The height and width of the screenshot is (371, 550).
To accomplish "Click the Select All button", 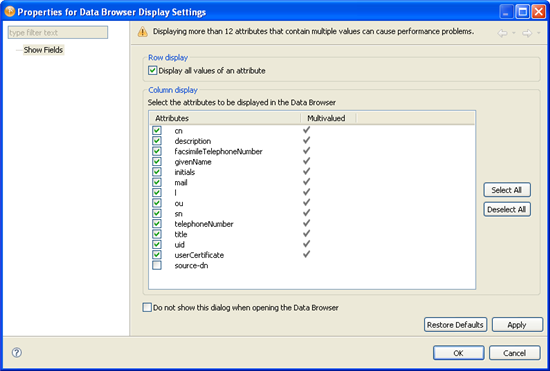I will coord(507,190).
